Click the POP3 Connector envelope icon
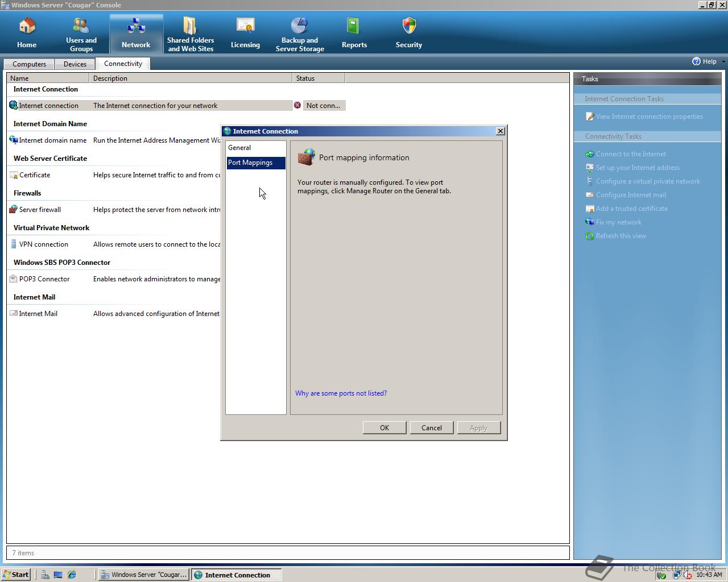The image size is (728, 582). pyautogui.click(x=14, y=278)
